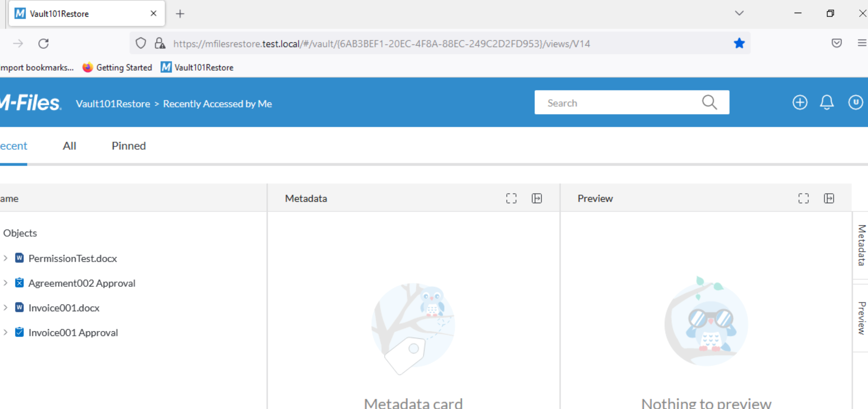Screen dimensions: 868x409
Task: Click the checked assignment icon of Invoice001 Approval
Action: (x=20, y=332)
